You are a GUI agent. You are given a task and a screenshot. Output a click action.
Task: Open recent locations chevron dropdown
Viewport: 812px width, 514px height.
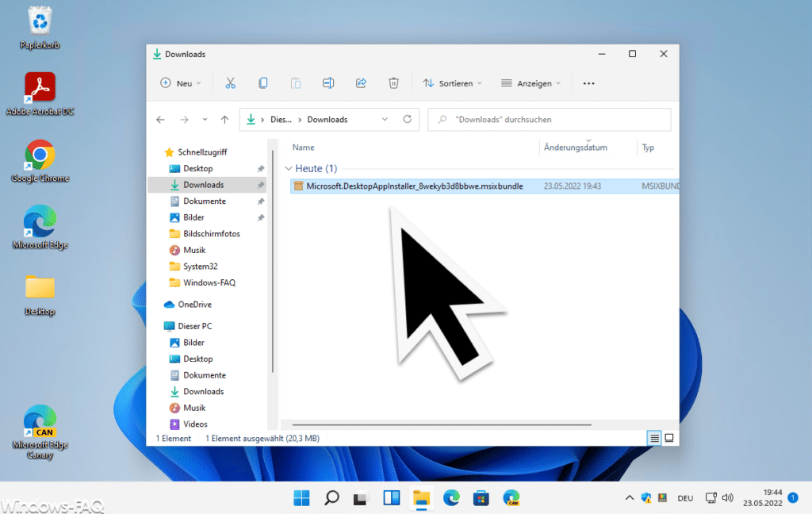tap(205, 120)
